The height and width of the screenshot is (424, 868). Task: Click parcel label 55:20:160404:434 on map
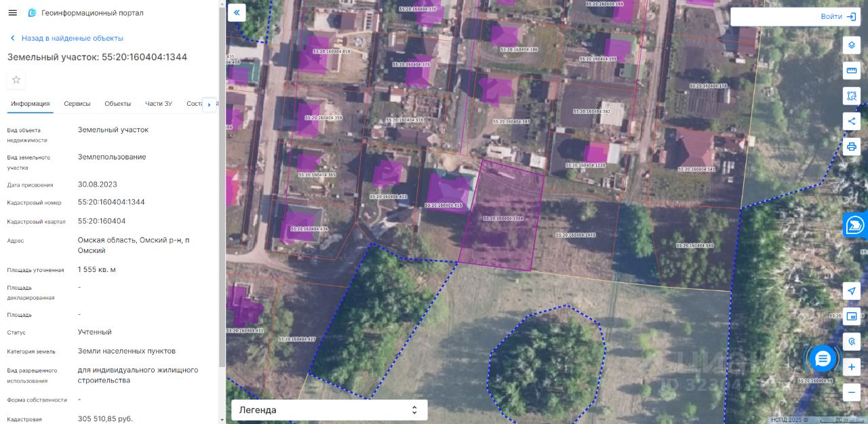309,229
